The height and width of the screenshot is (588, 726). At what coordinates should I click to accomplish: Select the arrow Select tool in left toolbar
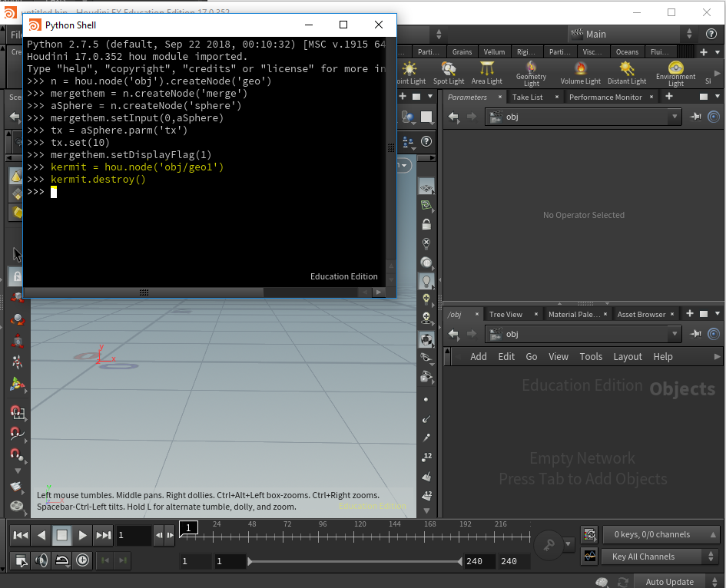[x=17, y=254]
